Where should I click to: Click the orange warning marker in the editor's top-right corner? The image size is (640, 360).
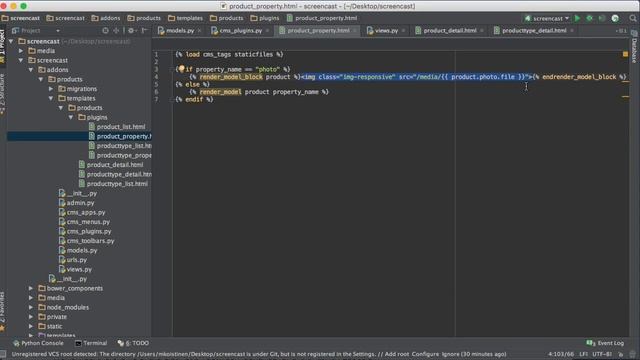tap(625, 54)
